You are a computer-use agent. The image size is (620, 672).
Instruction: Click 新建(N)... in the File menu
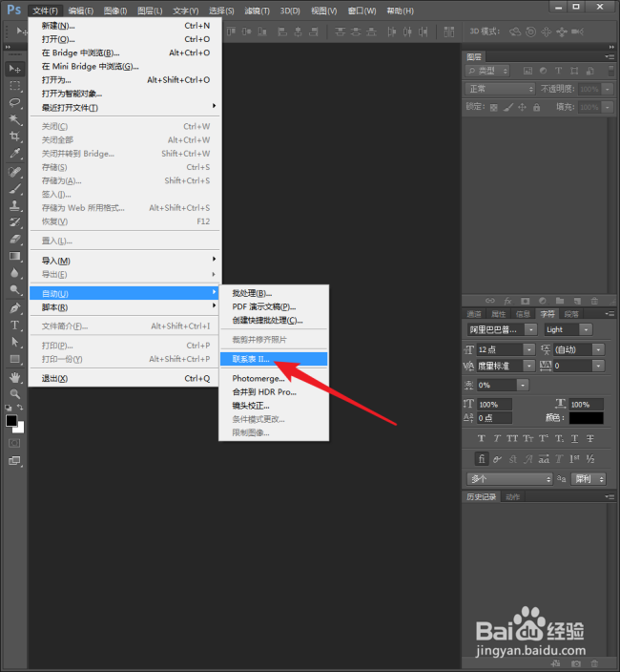[x=125, y=26]
